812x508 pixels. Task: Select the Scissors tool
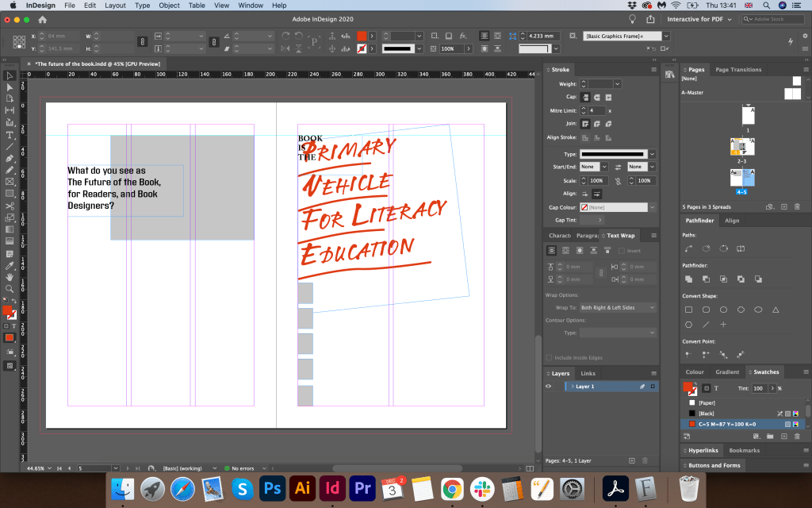click(x=10, y=206)
